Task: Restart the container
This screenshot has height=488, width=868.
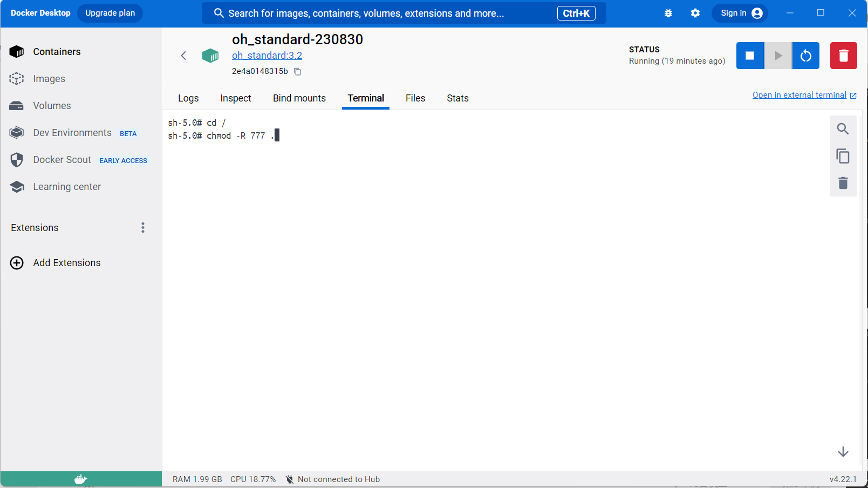Action: coord(806,56)
